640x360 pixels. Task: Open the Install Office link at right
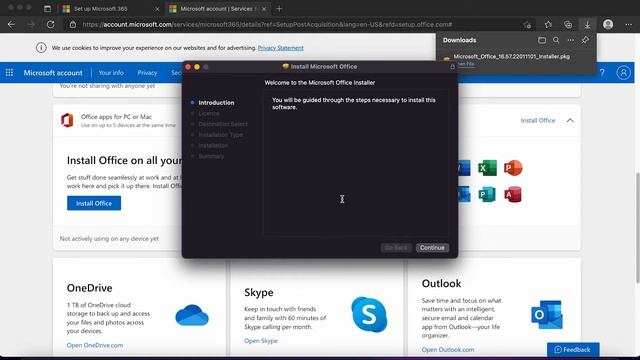tap(538, 120)
